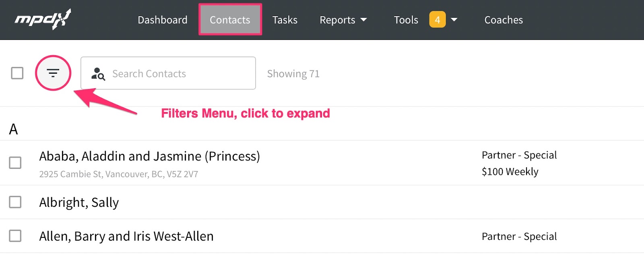Viewport: 644px width, 262px height.
Task: Open the Coaches page
Action: [504, 20]
